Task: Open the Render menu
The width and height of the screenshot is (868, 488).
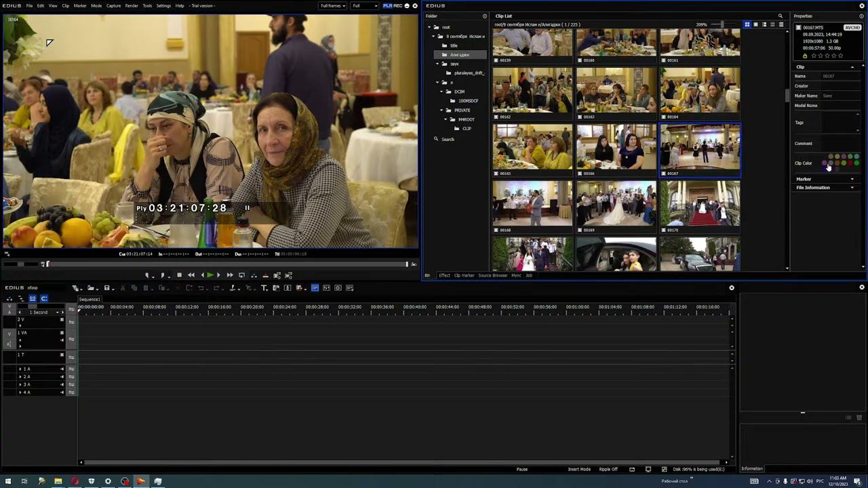Action: pos(131,5)
